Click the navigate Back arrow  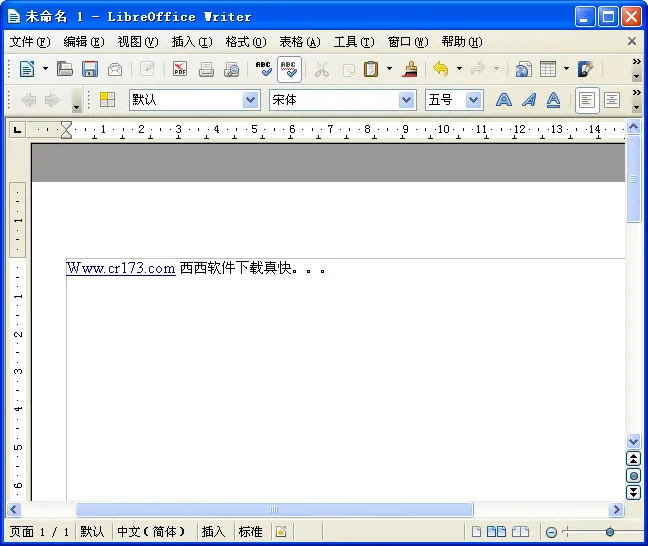pos(29,100)
